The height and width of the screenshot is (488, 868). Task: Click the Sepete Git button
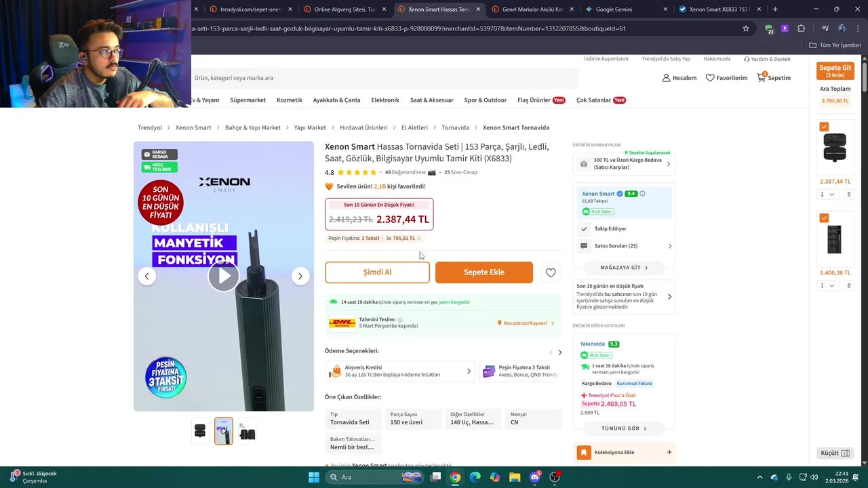835,70
